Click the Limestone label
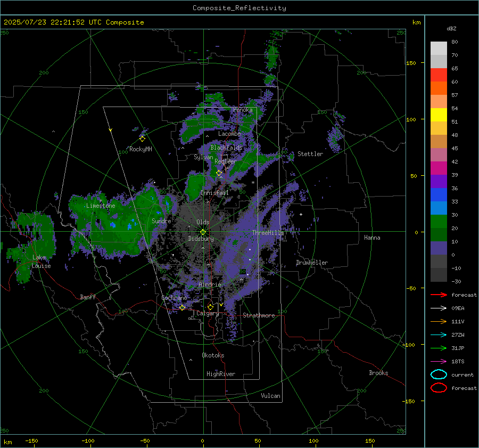Image resolution: width=479 pixels, height=448 pixels. (101, 206)
